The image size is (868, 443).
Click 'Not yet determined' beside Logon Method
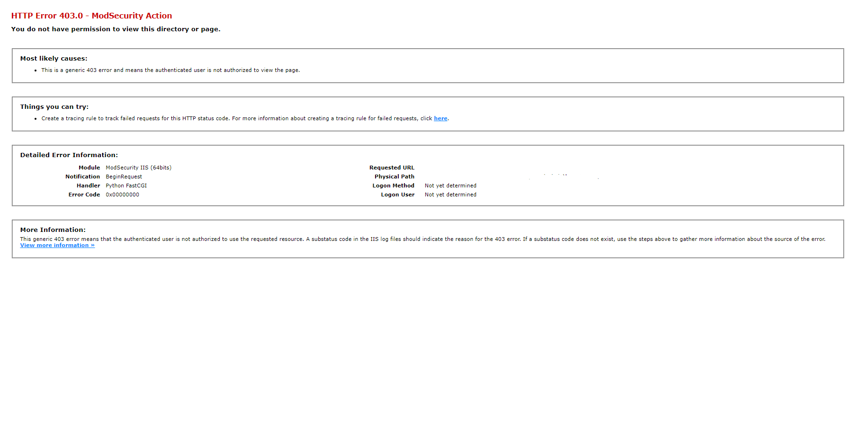(450, 186)
